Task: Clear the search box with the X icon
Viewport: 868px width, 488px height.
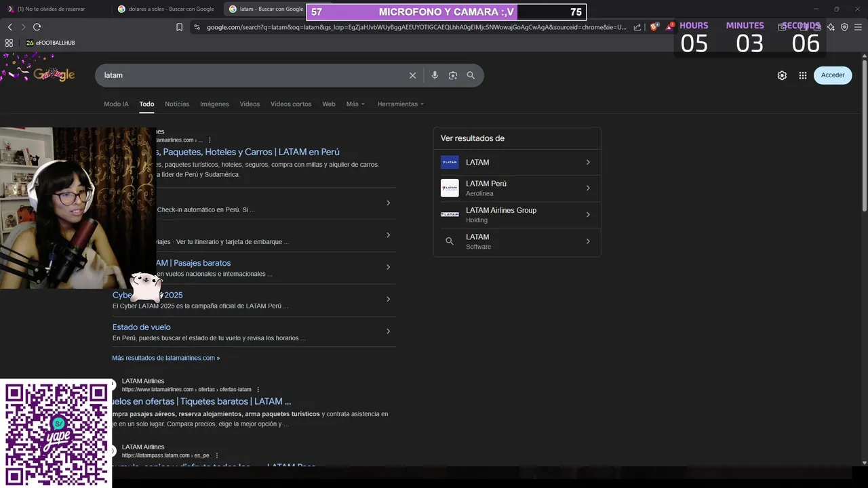Action: pos(412,75)
